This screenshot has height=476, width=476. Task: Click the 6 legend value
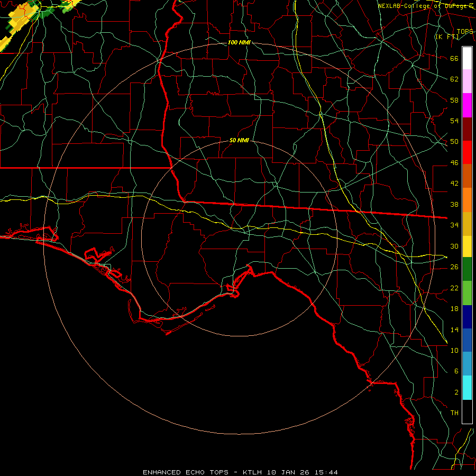(x=456, y=371)
